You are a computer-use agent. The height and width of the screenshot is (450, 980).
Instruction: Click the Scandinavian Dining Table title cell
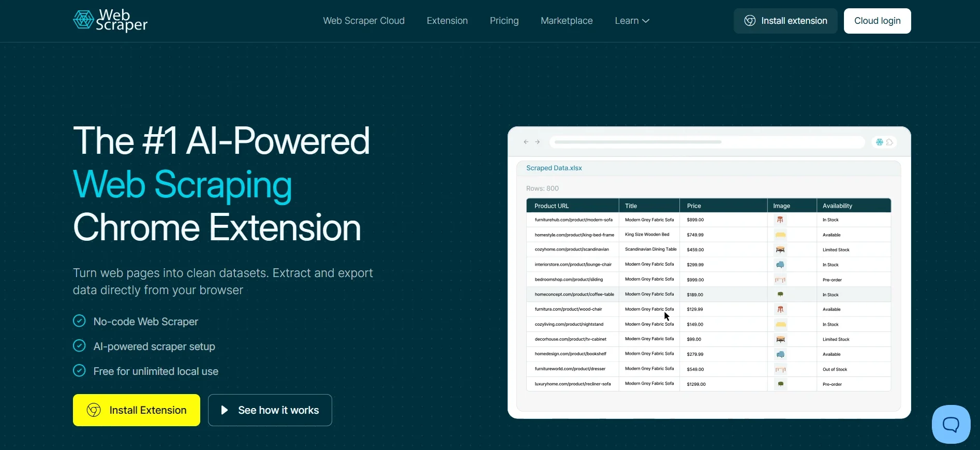[x=650, y=249]
